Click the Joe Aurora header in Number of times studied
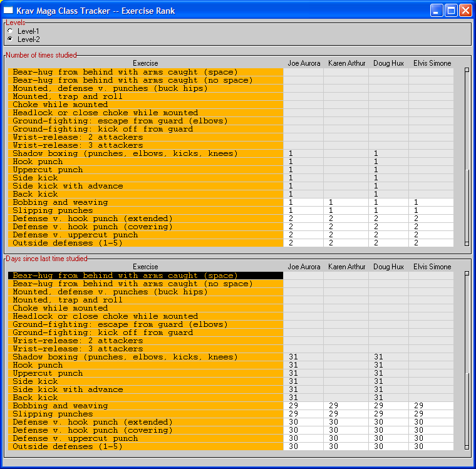The image size is (476, 469). [304, 63]
